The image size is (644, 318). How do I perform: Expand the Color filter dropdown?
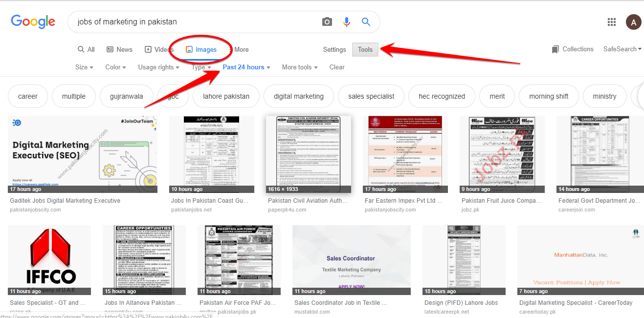(x=115, y=67)
